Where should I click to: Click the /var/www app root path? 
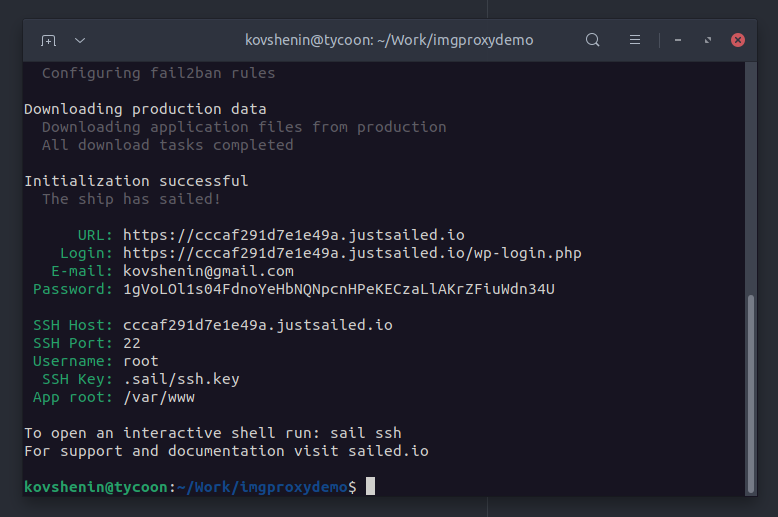pos(159,397)
